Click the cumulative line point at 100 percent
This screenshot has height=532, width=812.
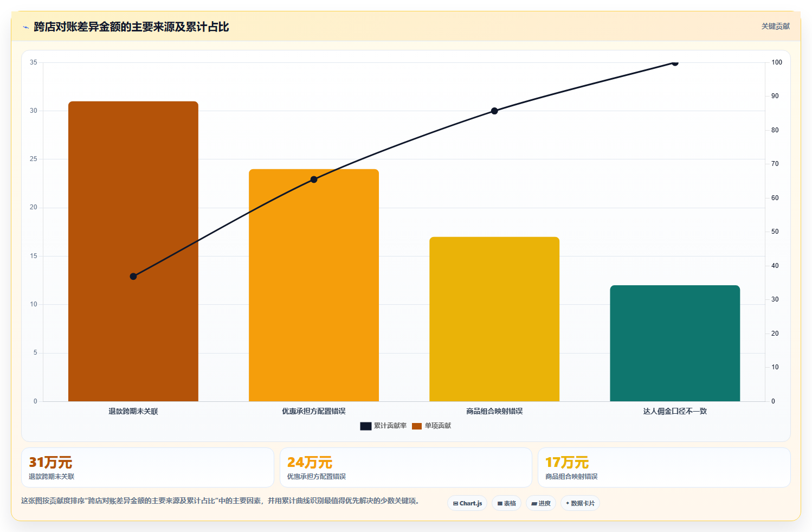pos(675,63)
